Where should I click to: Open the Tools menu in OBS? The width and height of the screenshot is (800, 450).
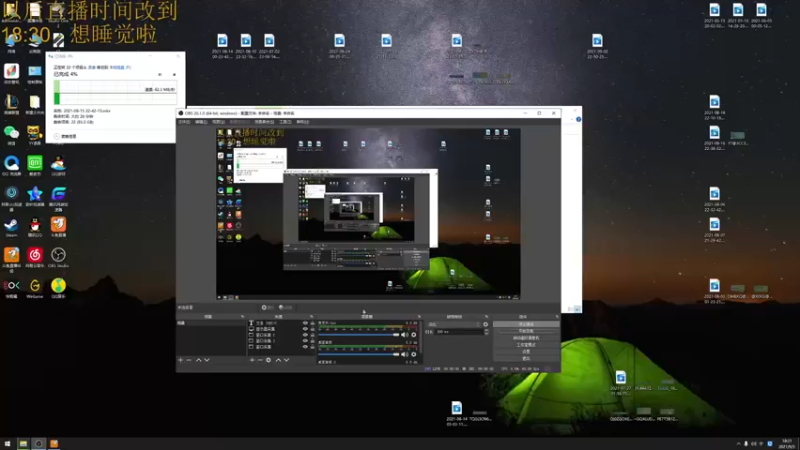[x=285, y=122]
